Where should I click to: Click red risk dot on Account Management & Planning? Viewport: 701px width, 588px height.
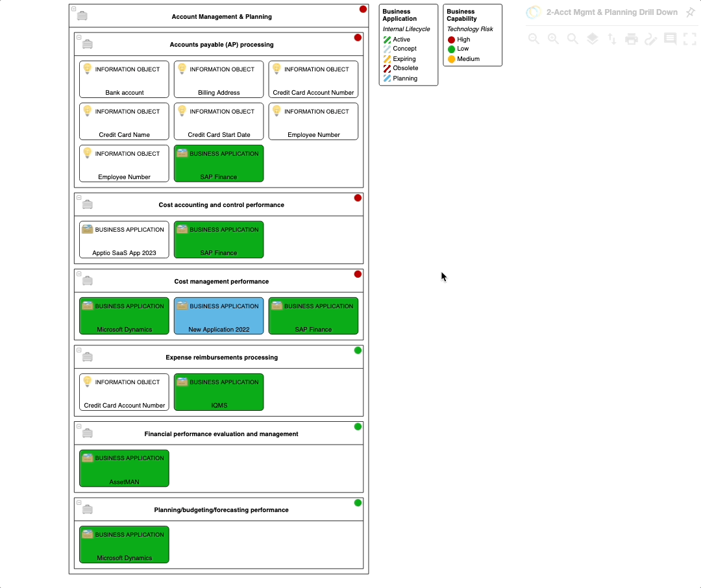click(363, 9)
